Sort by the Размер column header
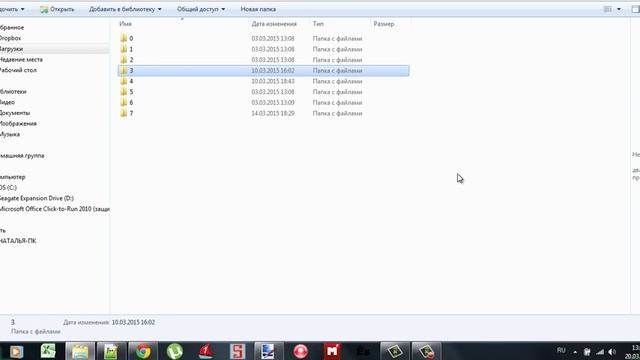This screenshot has width=640, height=360. pyautogui.click(x=384, y=24)
